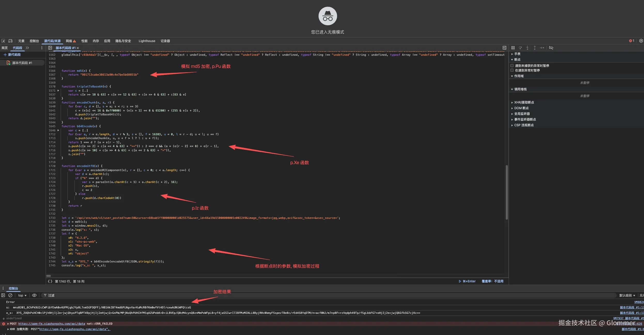Hide the navigator sidebar panel icon
The image size is (644, 335).
pos(50,48)
